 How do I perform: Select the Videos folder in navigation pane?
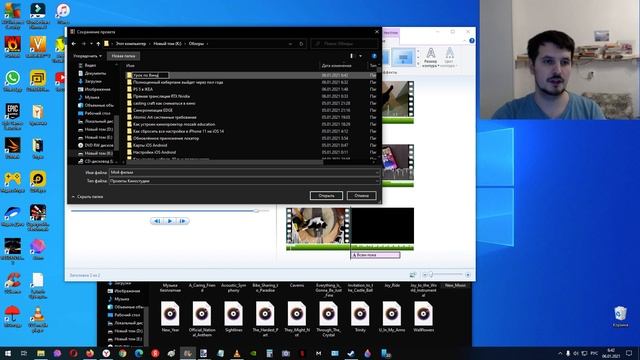coord(90,65)
